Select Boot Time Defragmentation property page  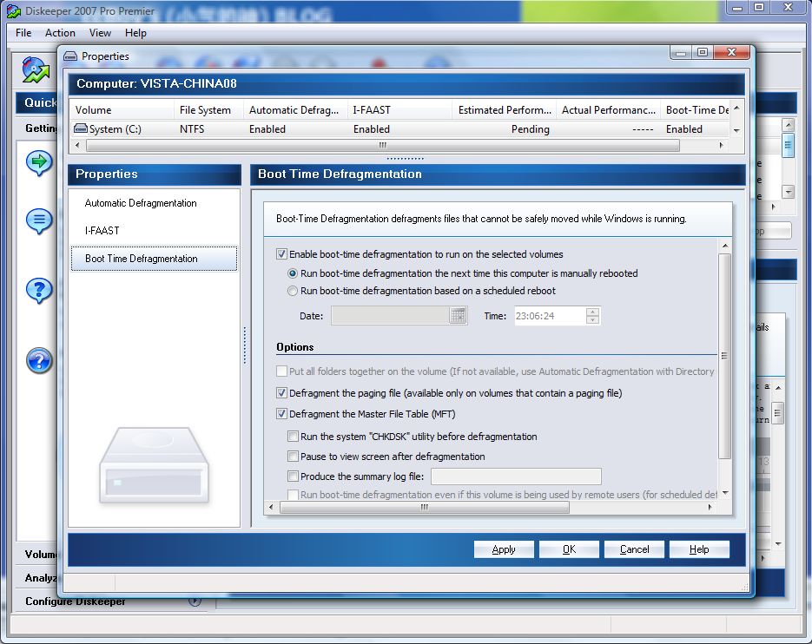pos(154,259)
